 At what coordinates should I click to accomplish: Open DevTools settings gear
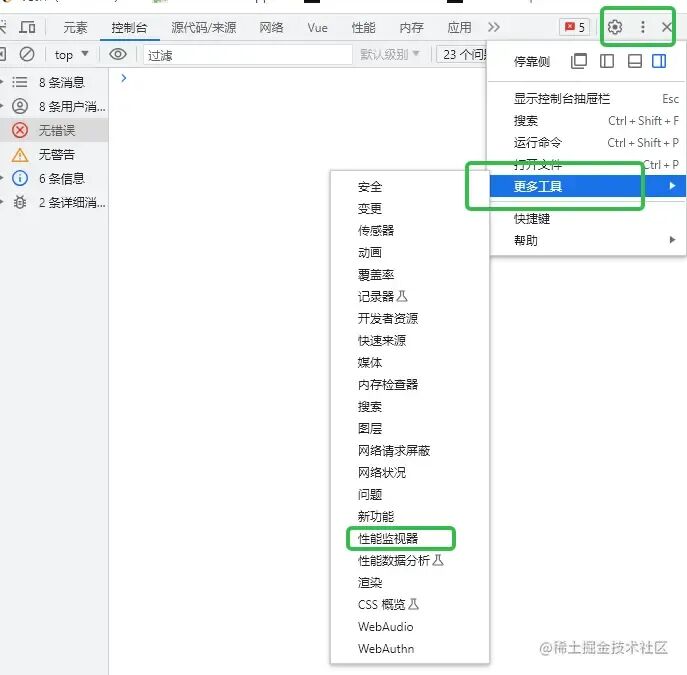[614, 27]
